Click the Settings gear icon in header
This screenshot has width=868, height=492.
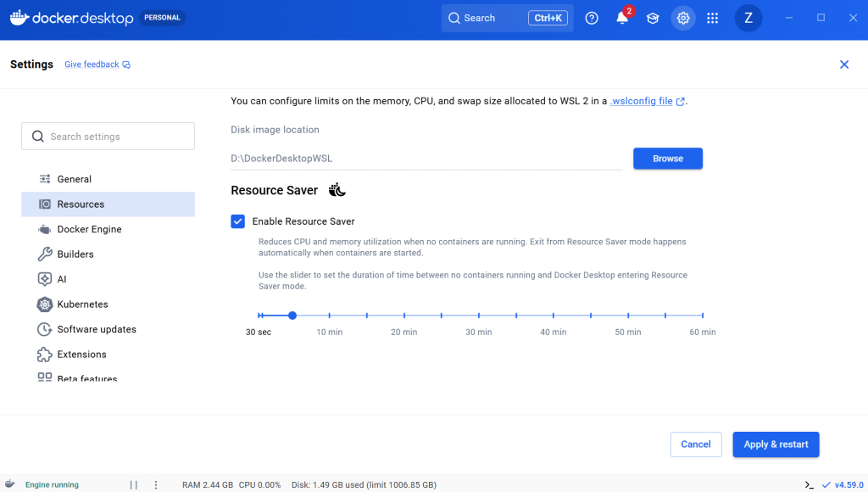click(683, 18)
